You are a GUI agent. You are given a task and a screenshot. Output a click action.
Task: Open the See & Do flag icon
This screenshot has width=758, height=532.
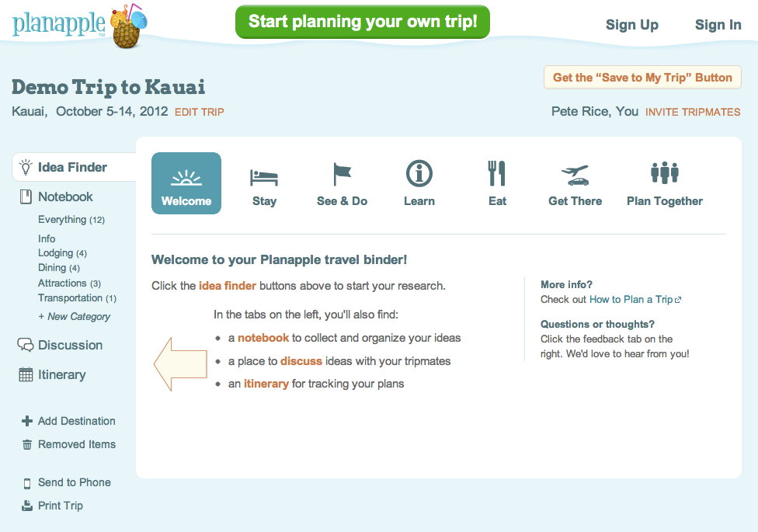pyautogui.click(x=342, y=174)
